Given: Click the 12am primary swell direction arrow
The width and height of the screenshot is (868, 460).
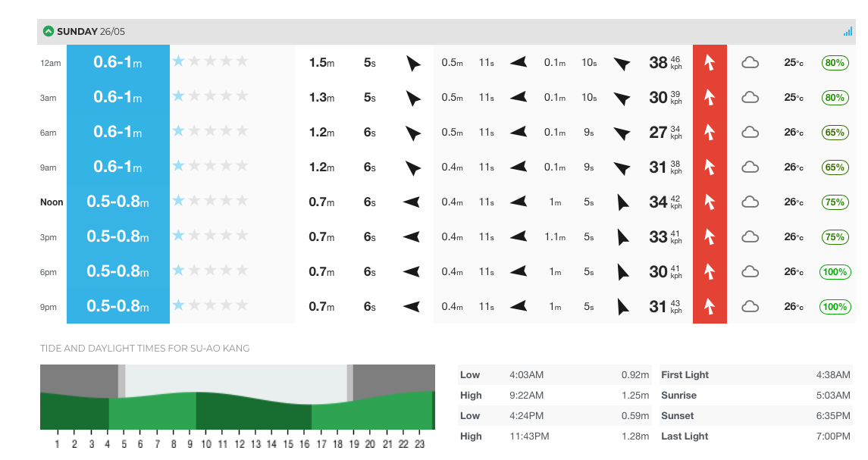Looking at the screenshot, I should (x=412, y=63).
